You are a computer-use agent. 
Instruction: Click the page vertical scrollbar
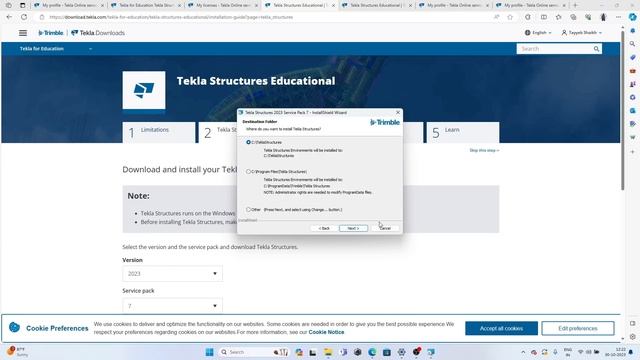coord(622,110)
